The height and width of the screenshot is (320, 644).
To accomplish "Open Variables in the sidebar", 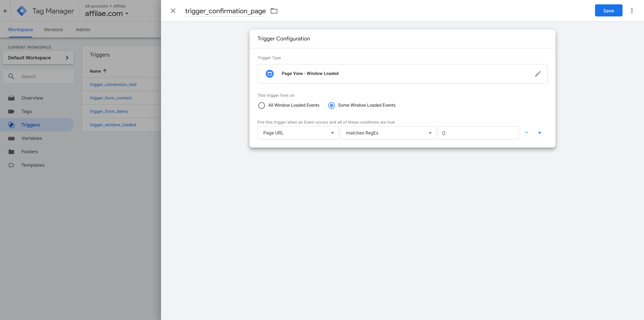I will 32,138.
